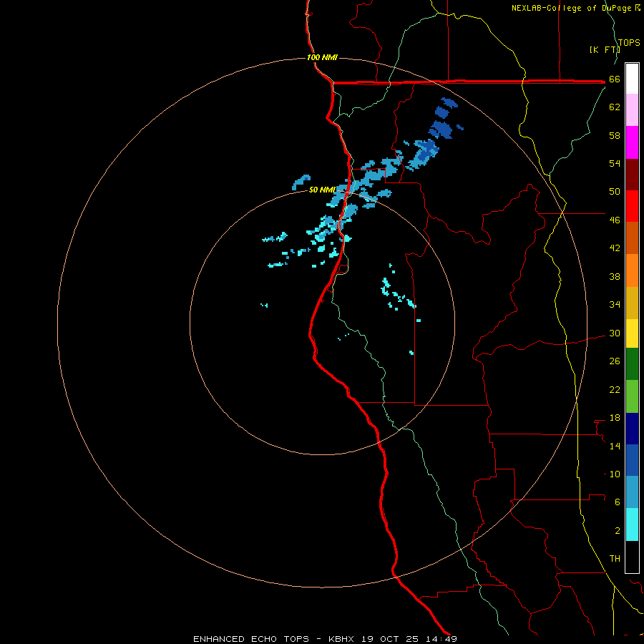Click the bright yellow legend swatch

pyautogui.click(x=632, y=333)
